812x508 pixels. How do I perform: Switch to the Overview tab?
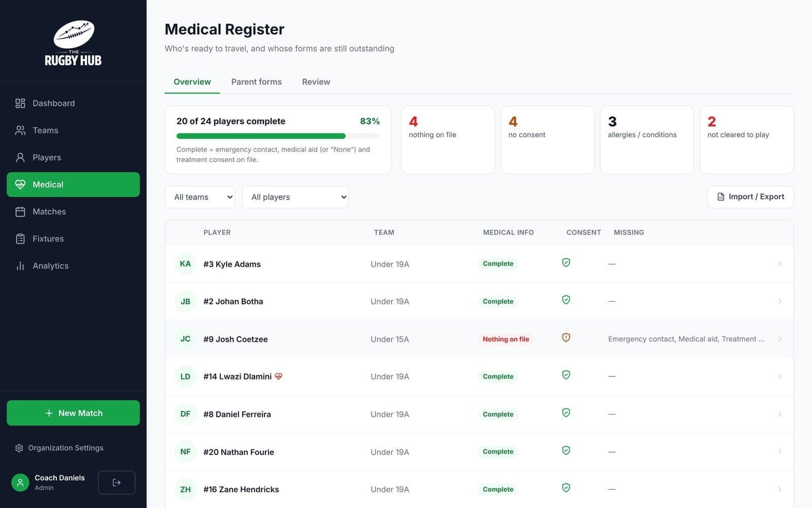click(x=192, y=82)
